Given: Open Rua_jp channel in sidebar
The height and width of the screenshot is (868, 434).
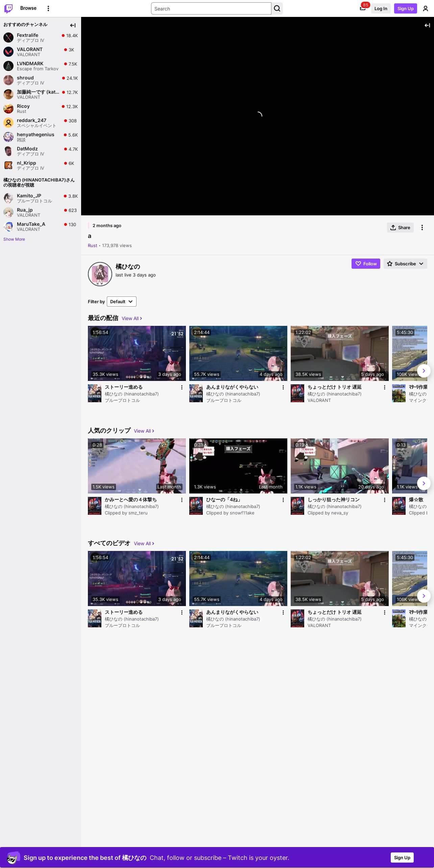Looking at the screenshot, I should (x=41, y=212).
